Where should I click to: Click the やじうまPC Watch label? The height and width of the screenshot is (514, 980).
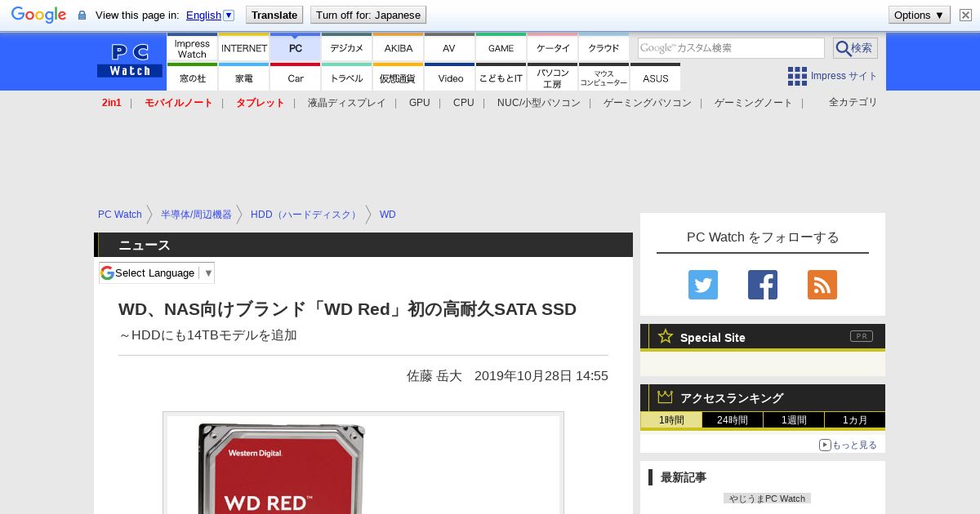click(767, 498)
